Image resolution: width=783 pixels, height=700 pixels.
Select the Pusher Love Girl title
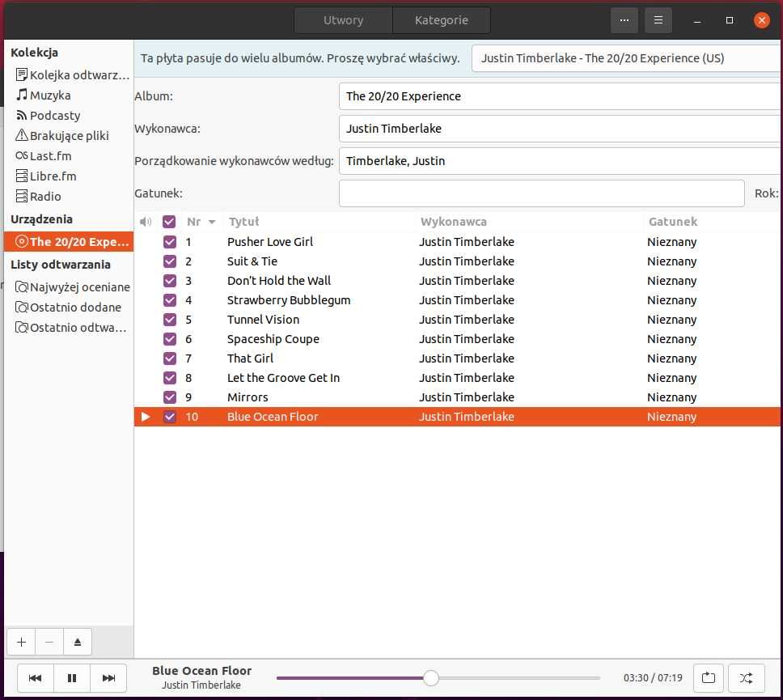tap(270, 242)
